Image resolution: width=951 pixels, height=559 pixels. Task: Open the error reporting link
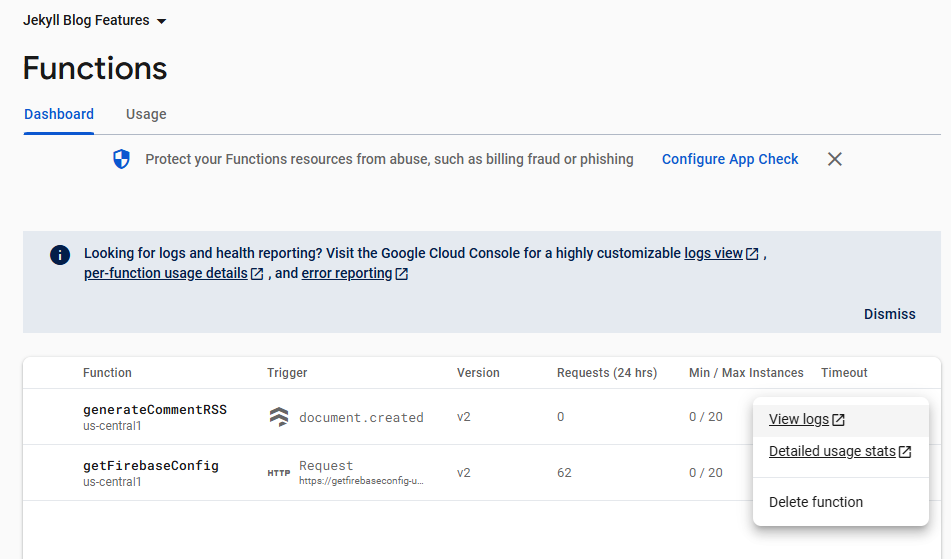[x=347, y=273]
